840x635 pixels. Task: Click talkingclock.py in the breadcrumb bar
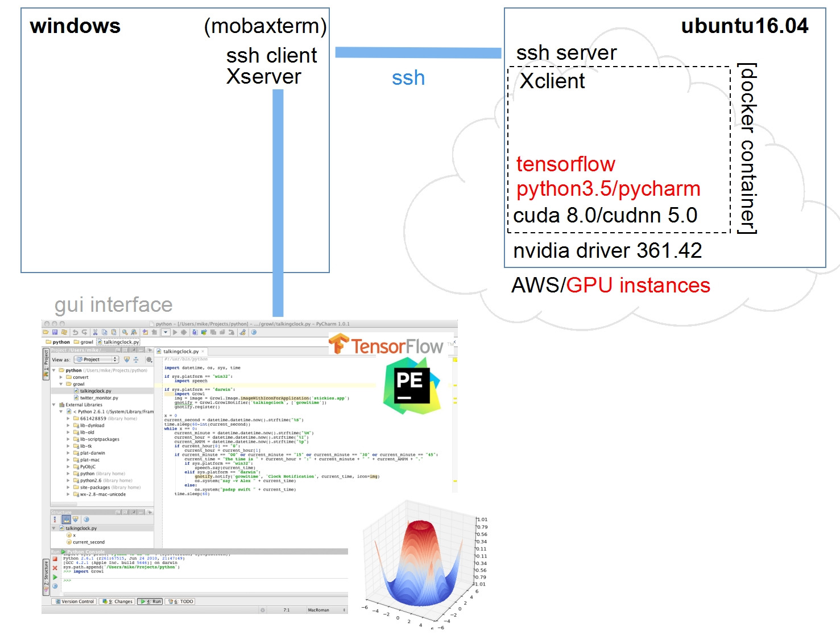click(118, 342)
